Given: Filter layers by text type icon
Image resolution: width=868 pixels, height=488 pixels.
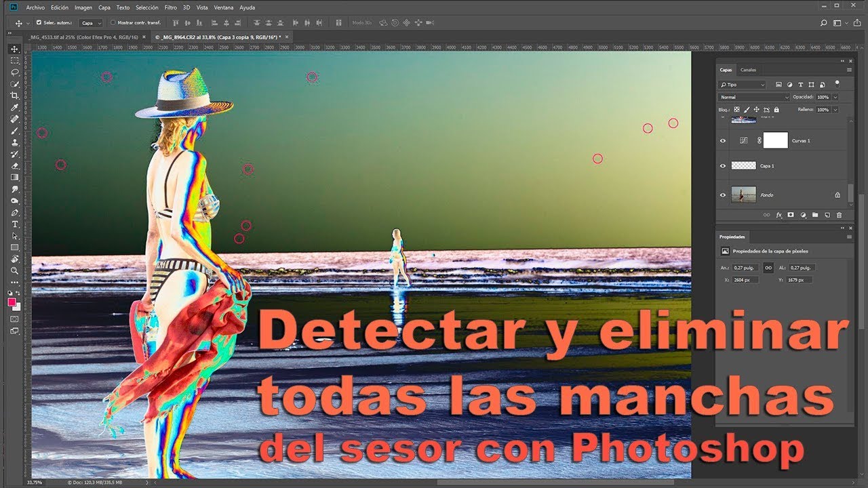Looking at the screenshot, I should click(x=801, y=85).
